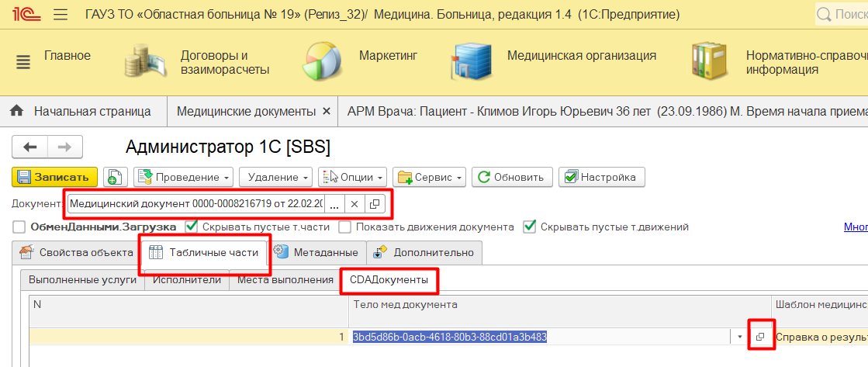Click the Обновить refresh button
Image resolution: width=868 pixels, height=367 pixels.
pyautogui.click(x=512, y=177)
